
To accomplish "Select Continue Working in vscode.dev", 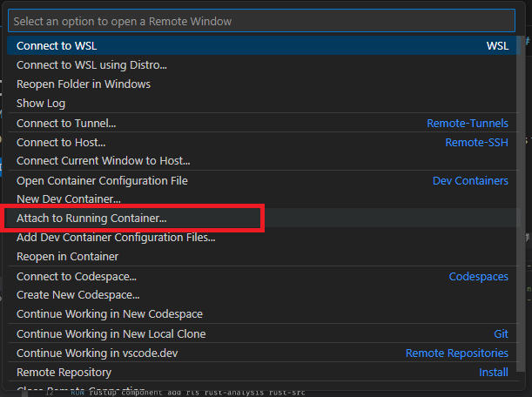I will tap(264, 353).
